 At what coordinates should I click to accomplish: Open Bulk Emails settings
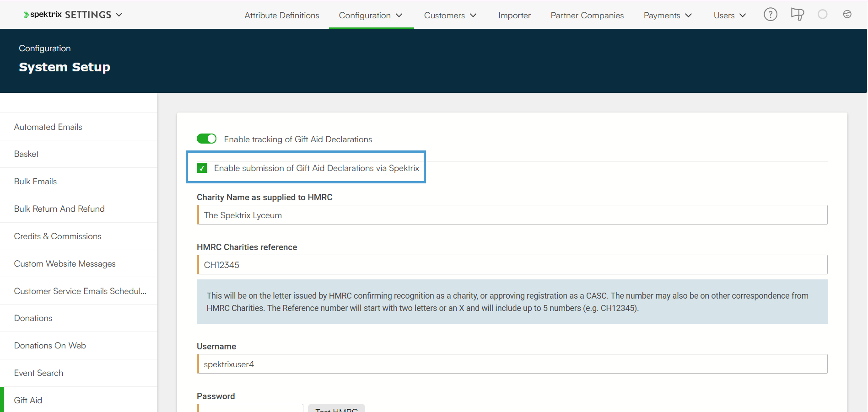click(79, 182)
